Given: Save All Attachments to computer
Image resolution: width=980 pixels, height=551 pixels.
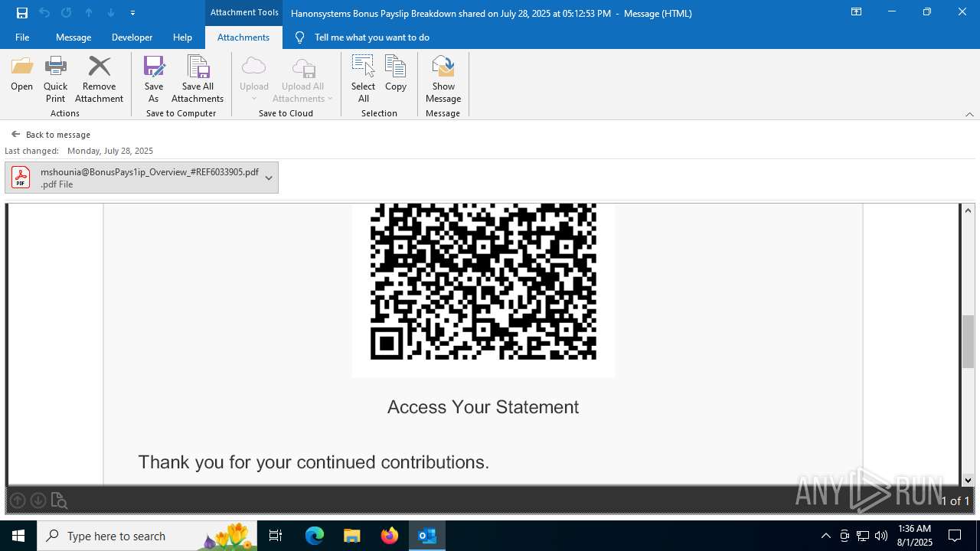Looking at the screenshot, I should pos(198,79).
